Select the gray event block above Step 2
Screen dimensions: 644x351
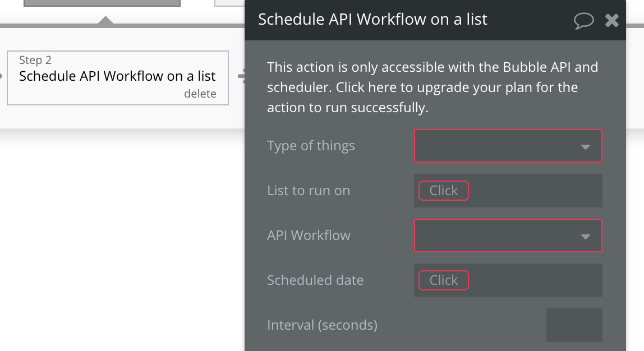[x=102, y=3]
